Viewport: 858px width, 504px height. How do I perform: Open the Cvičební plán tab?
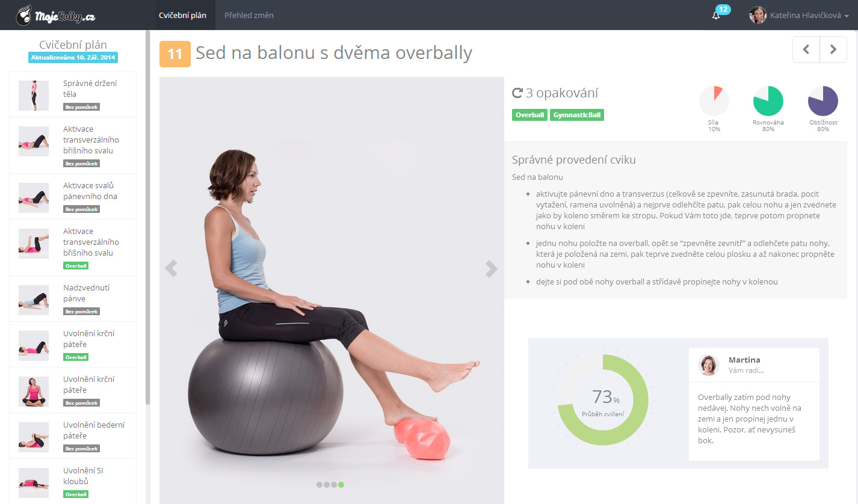point(182,15)
